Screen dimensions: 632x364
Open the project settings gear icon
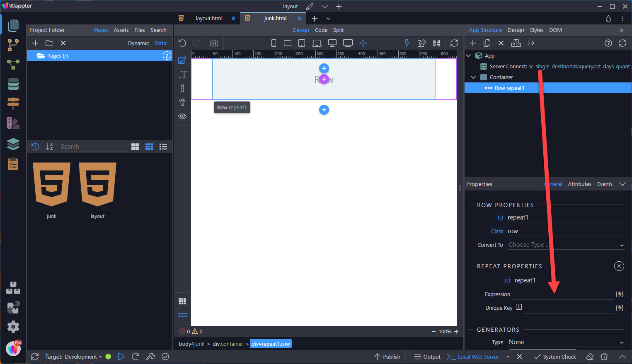pyautogui.click(x=13, y=327)
